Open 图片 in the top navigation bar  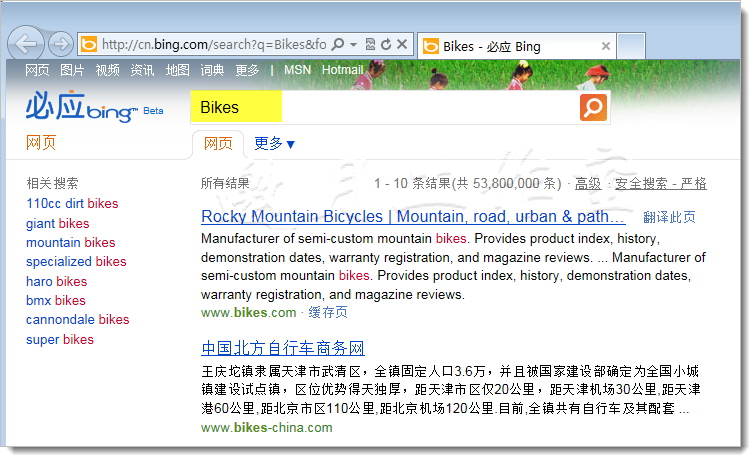click(72, 70)
